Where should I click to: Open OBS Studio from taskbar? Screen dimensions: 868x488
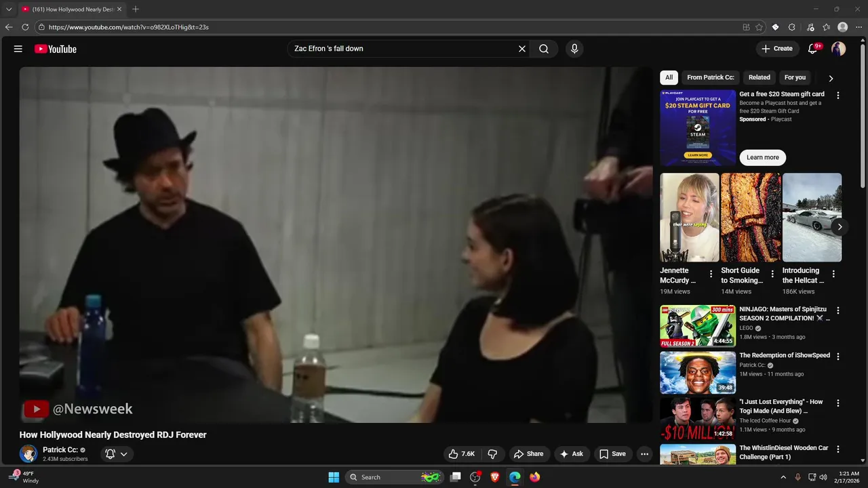coord(475,477)
